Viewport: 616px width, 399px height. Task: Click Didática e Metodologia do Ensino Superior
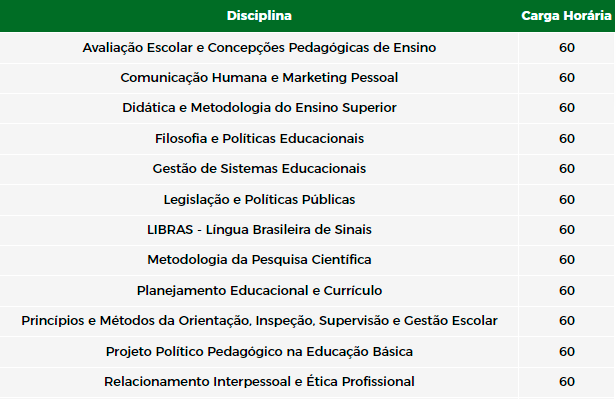(259, 108)
